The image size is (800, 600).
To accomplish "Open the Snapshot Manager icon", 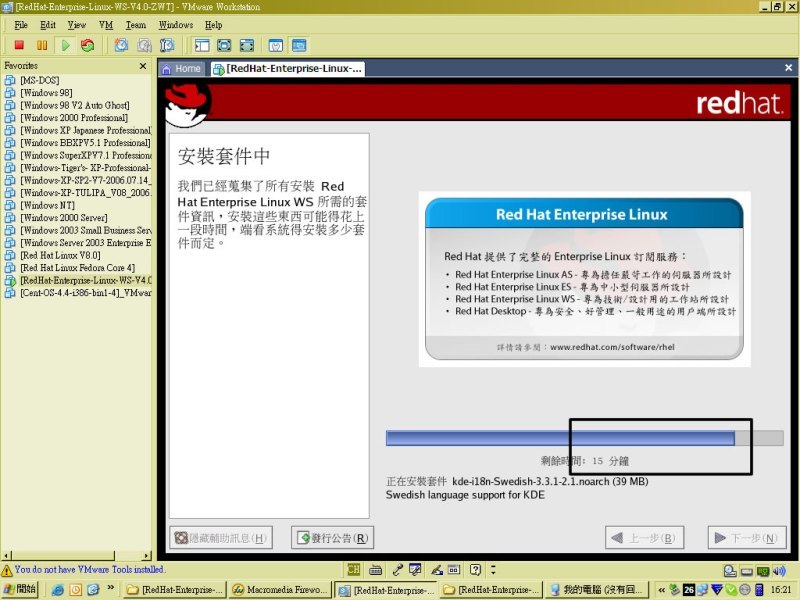I will tap(167, 45).
